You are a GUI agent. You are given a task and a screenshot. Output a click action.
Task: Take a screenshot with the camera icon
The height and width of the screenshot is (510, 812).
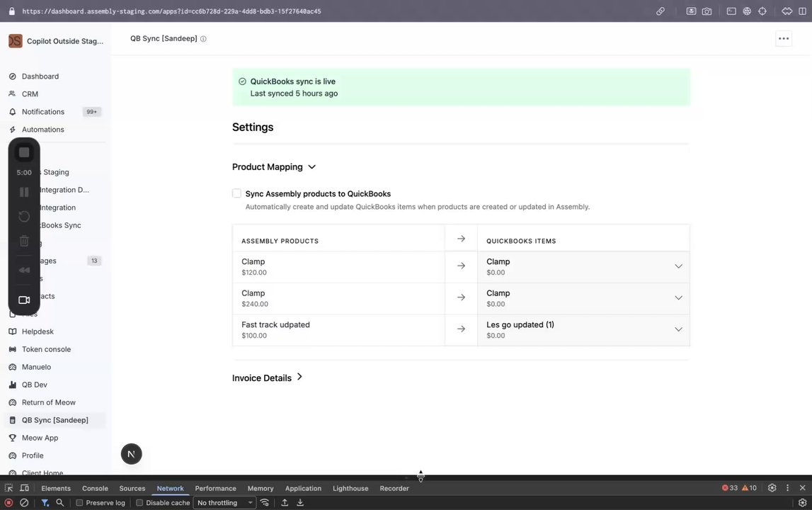click(707, 11)
